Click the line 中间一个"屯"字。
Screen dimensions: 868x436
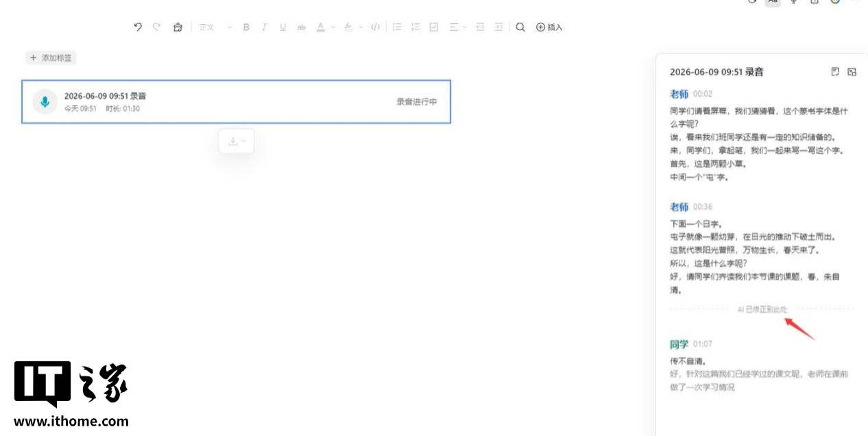699,177
